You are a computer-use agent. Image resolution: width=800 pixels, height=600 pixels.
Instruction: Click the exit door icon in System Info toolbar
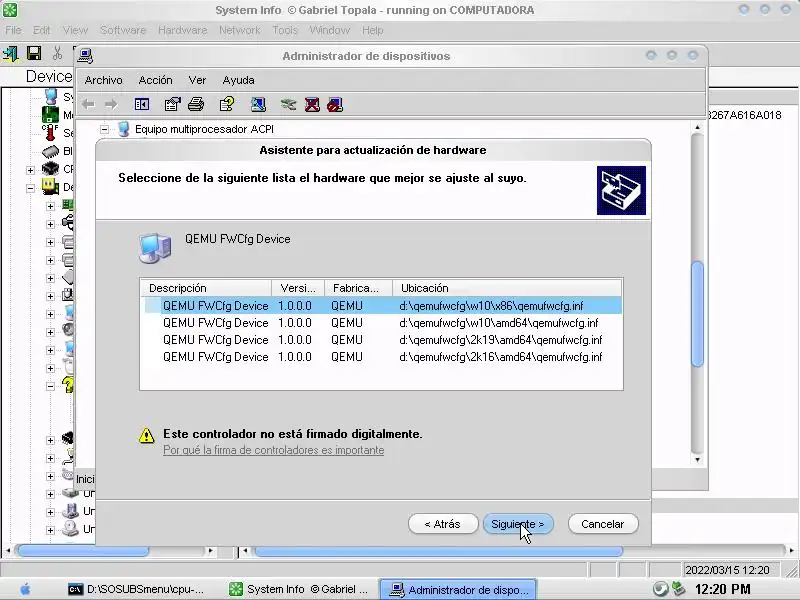pos(10,53)
